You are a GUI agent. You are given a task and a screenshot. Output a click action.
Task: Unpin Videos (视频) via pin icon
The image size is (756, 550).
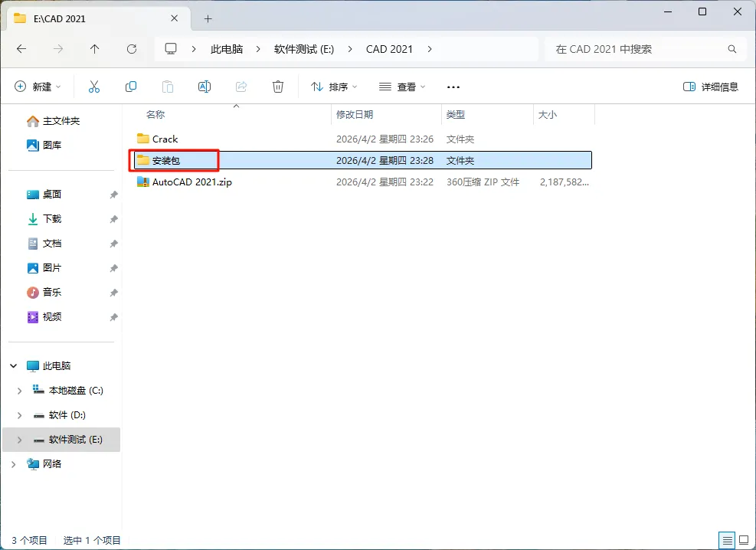[x=114, y=317]
